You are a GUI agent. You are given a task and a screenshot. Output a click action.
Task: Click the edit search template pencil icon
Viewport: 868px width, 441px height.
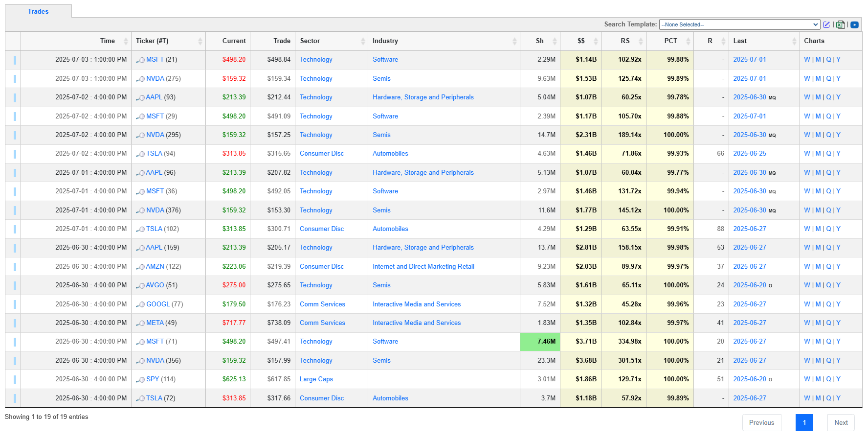pos(826,24)
